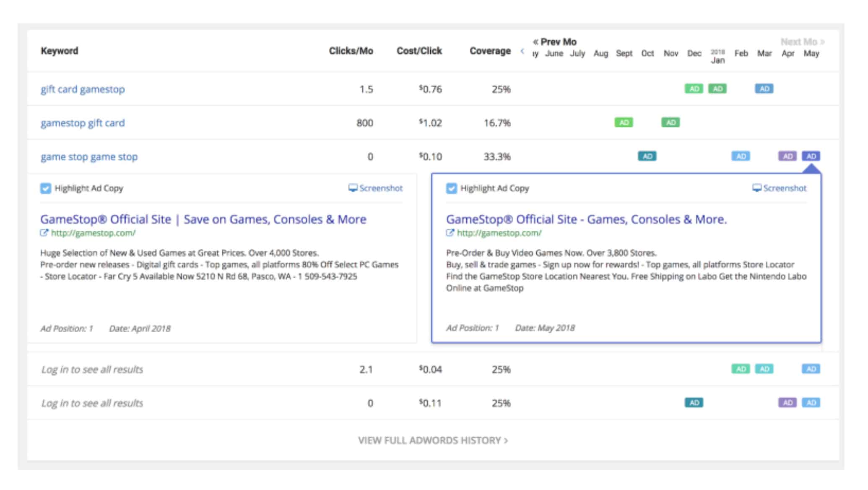This screenshot has height=490, width=868.
Task: Click the 'Date: April 2018' label
Action: [140, 328]
